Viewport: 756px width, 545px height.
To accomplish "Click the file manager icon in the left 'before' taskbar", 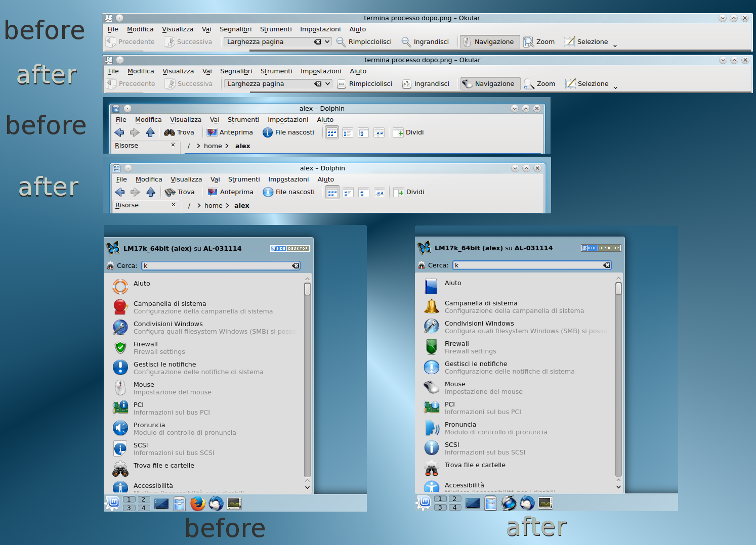I will 180,504.
